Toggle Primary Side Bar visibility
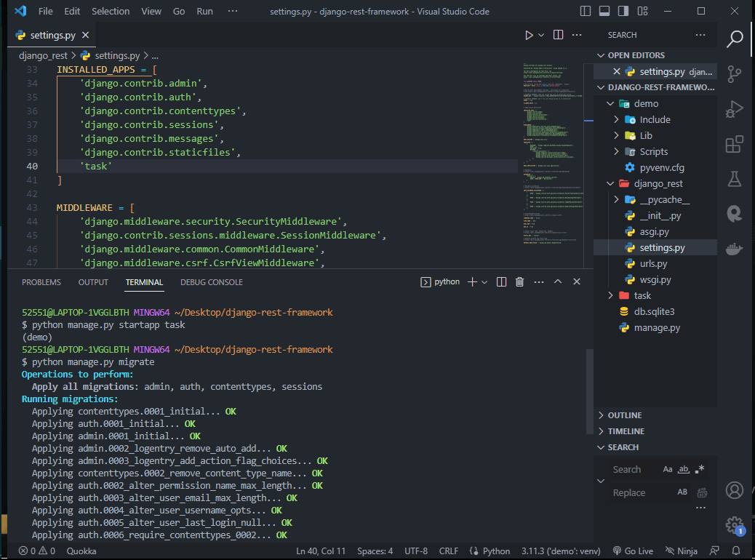Screen dimensions: 755x560 (x=586, y=11)
